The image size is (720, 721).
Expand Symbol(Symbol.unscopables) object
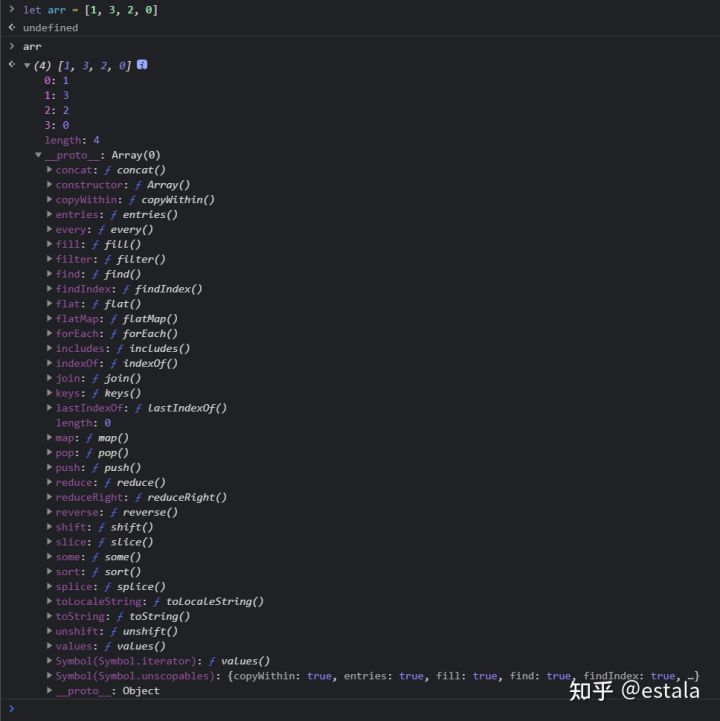49,675
